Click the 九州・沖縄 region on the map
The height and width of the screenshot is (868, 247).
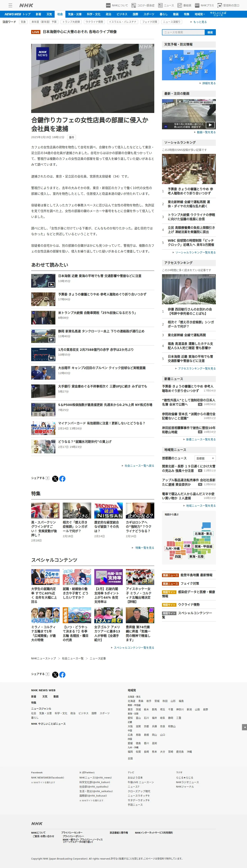(172, 549)
